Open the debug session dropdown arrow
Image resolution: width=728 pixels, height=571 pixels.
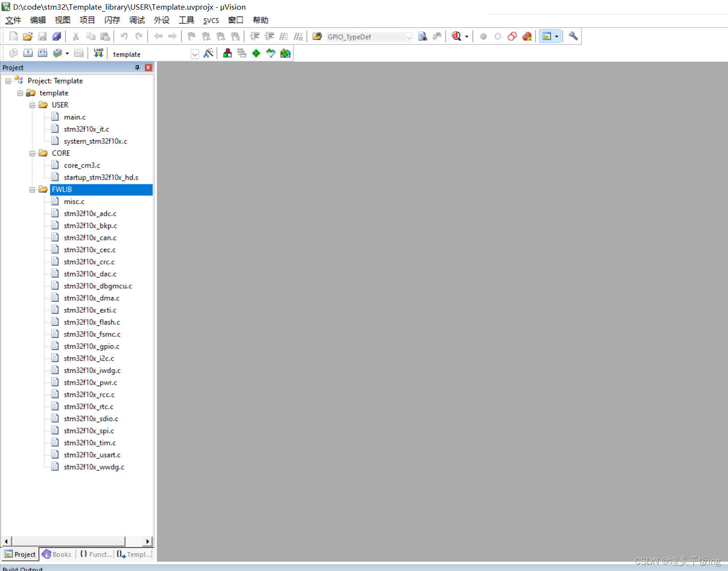click(466, 37)
